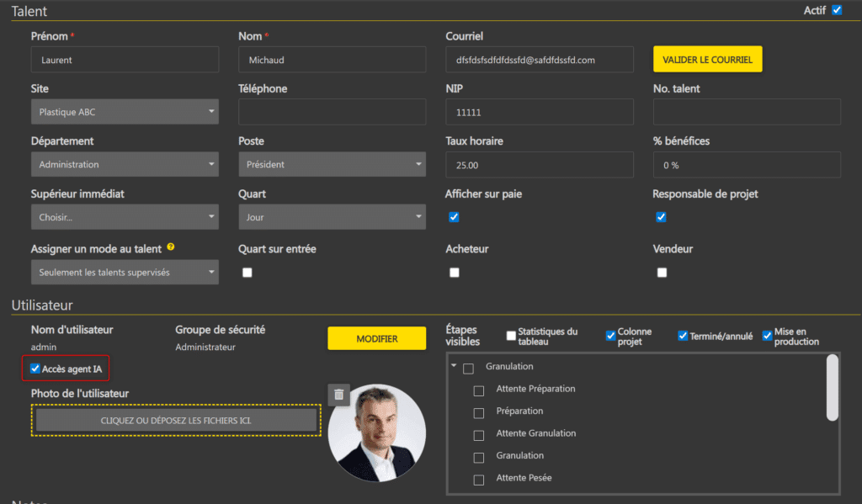This screenshot has height=504, width=862.
Task: Collapse the Granulation tree arrow
Action: pyautogui.click(x=455, y=367)
